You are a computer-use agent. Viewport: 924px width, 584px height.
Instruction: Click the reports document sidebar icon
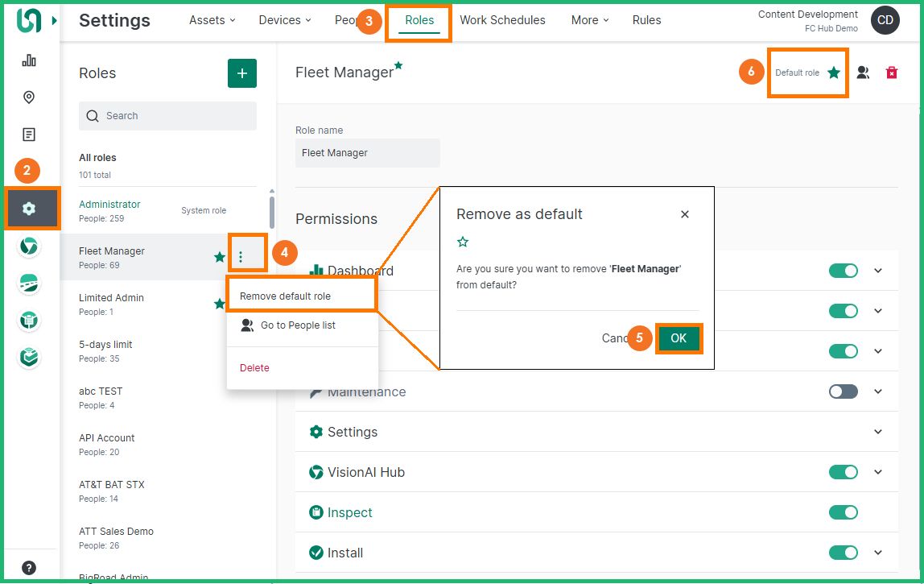[x=29, y=135]
